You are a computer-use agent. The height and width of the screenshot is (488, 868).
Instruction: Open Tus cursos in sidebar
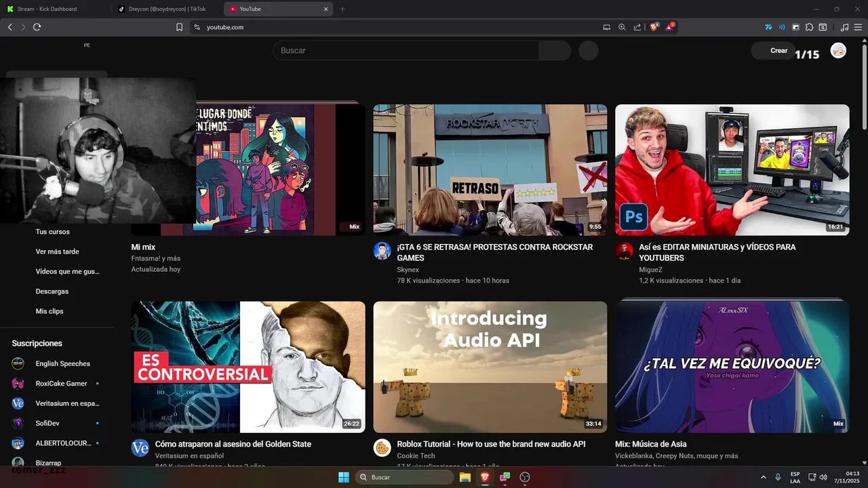pyautogui.click(x=53, y=232)
